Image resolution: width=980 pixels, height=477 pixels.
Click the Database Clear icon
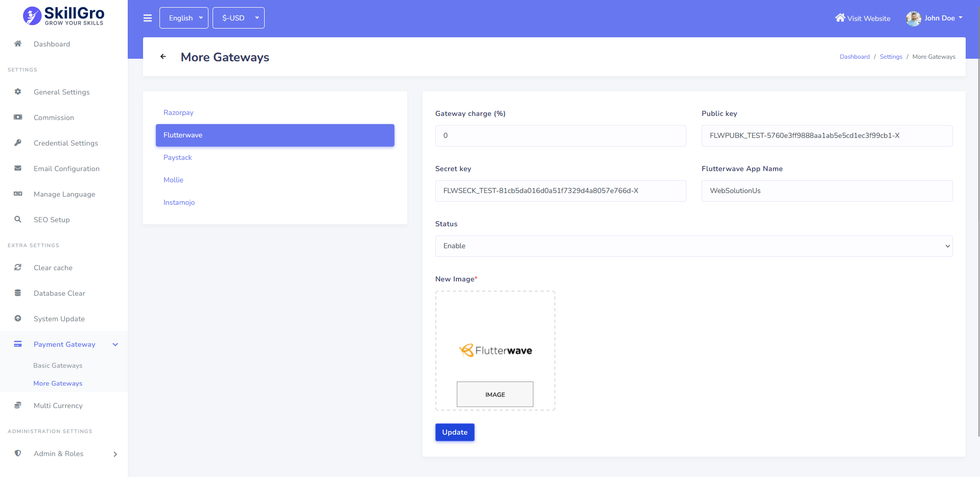[x=18, y=293]
